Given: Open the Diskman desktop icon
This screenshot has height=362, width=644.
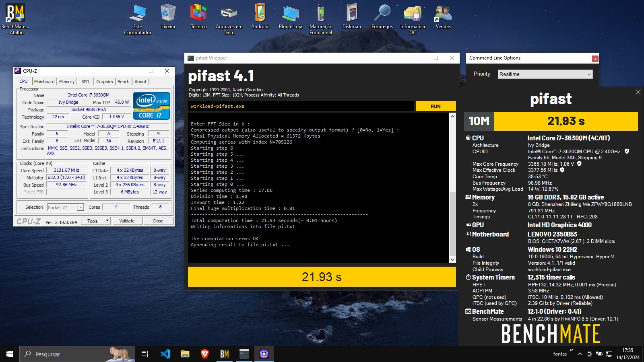Looking at the screenshot, I should click(351, 16).
